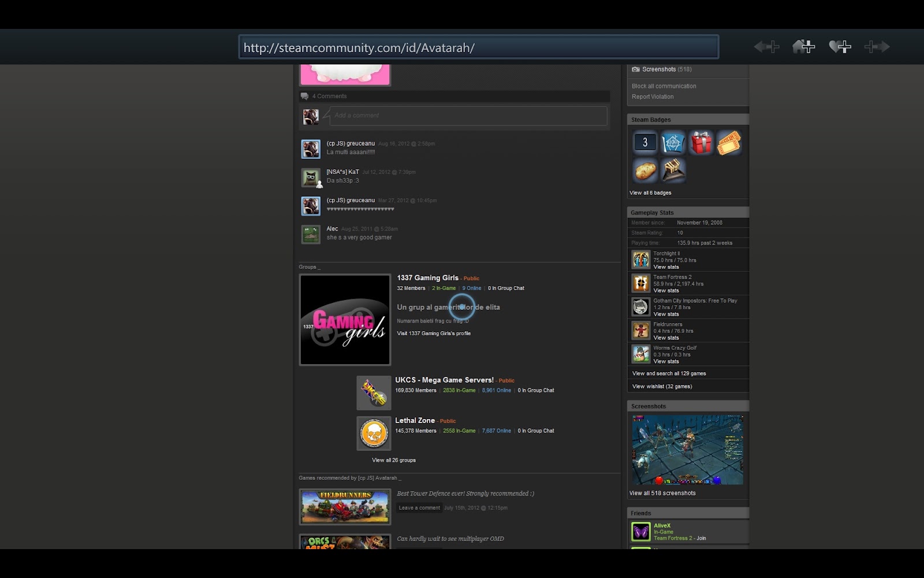Open View wishlist (32 games)
The height and width of the screenshot is (578, 924).
[x=662, y=387]
